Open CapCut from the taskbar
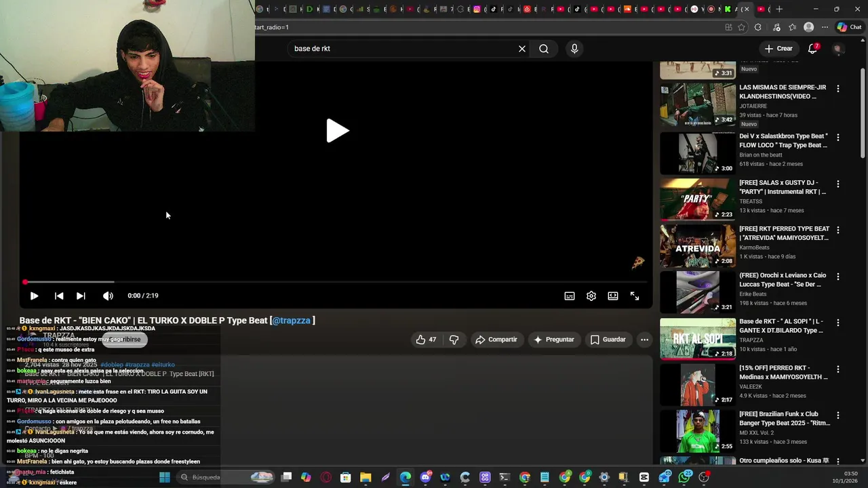 pos(644,477)
